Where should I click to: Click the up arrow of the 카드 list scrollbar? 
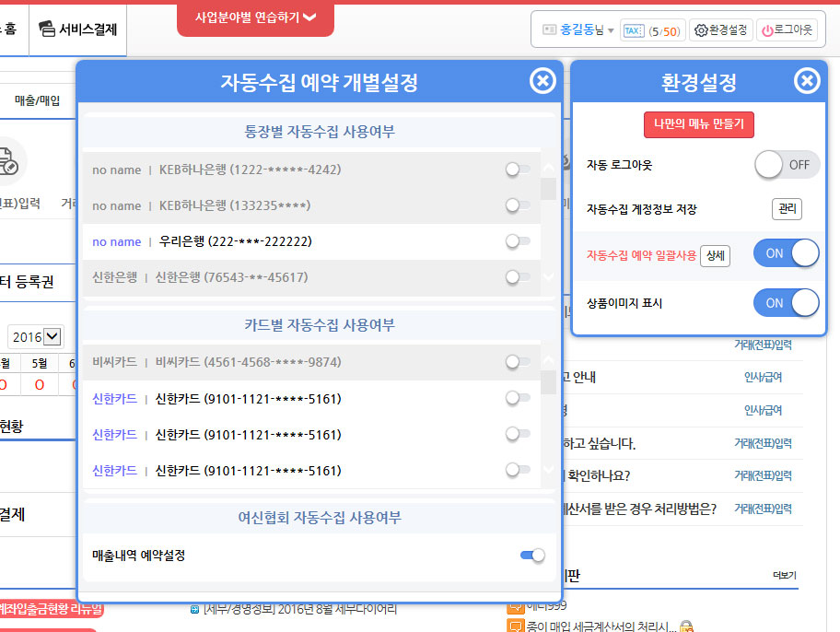click(549, 360)
